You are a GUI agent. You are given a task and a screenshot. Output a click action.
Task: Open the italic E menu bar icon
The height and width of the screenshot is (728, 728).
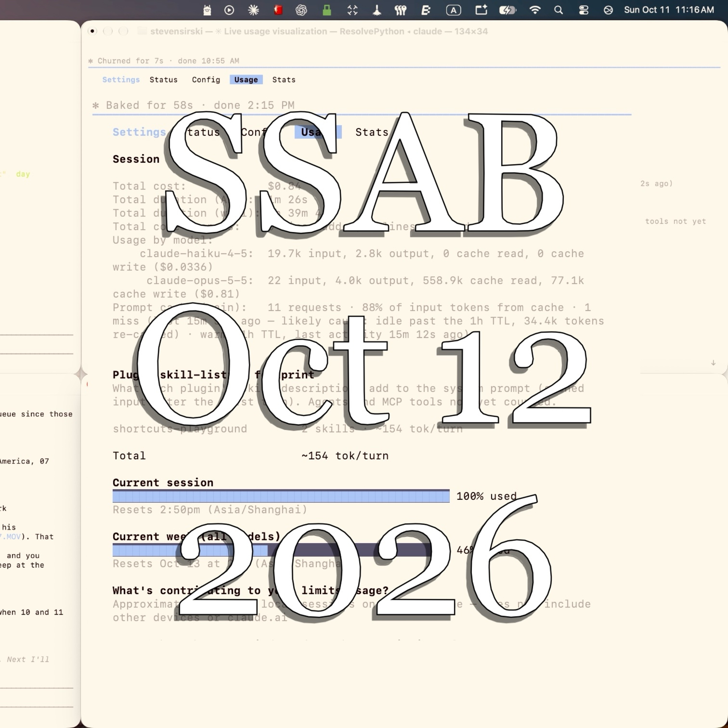(x=426, y=10)
